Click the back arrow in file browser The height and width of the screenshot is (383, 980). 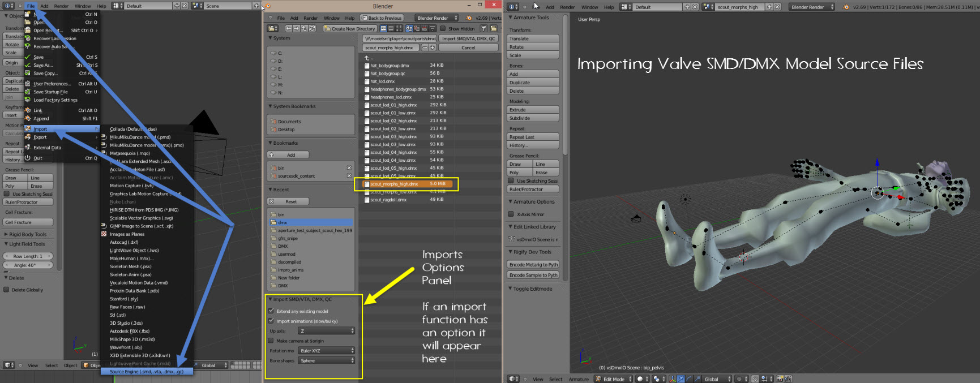click(289, 28)
